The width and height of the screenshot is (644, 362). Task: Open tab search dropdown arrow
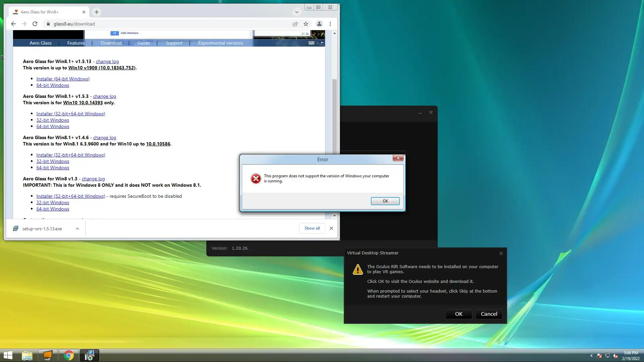[297, 12]
